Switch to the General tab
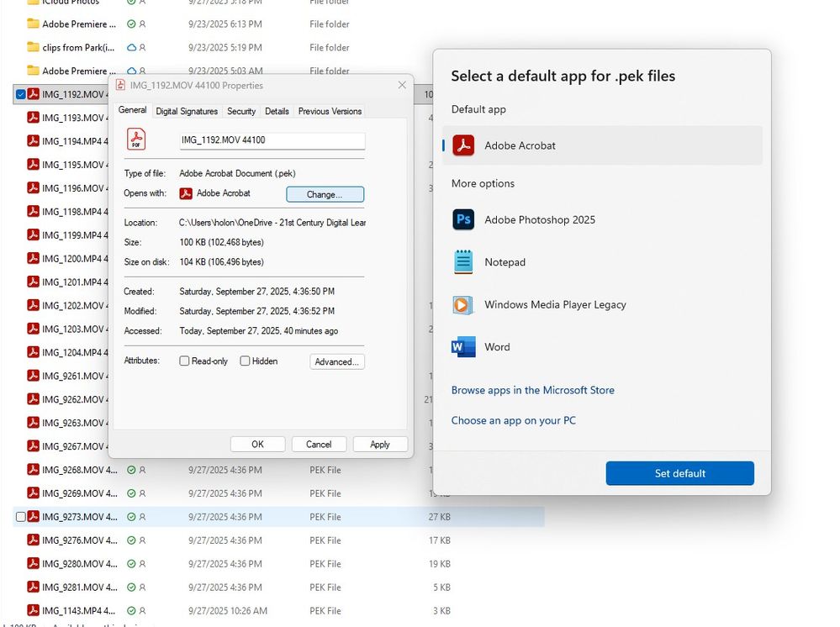840x627 pixels. (x=132, y=110)
